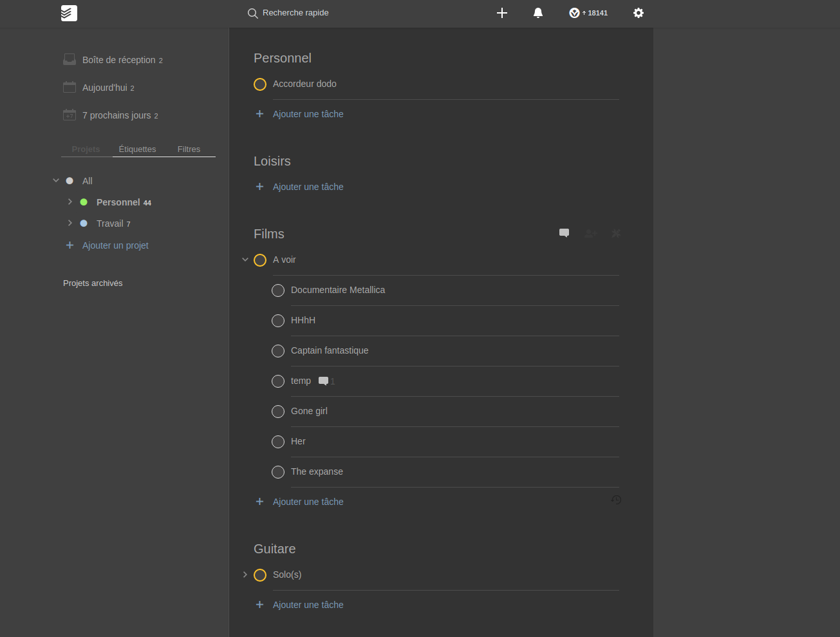Open project actions menu for Films
The image size is (840, 637).
[x=615, y=233]
